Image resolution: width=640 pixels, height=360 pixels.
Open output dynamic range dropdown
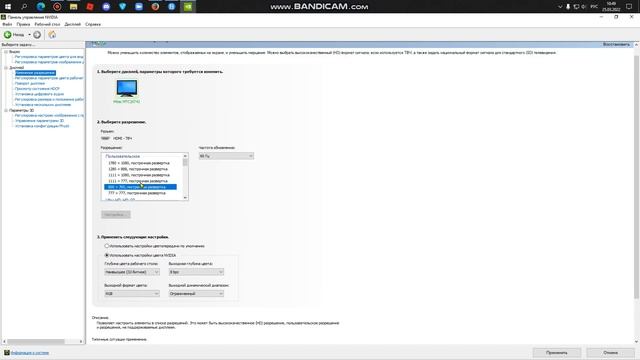point(196,293)
